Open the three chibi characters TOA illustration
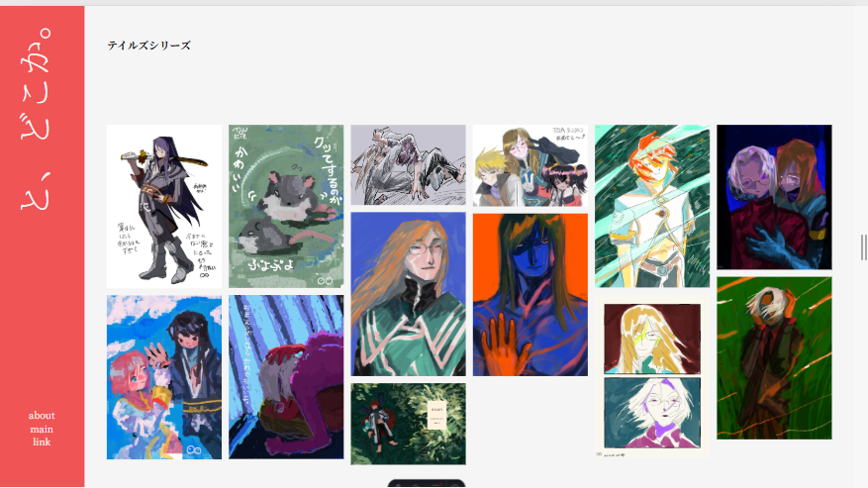The image size is (868, 488). coord(530,165)
